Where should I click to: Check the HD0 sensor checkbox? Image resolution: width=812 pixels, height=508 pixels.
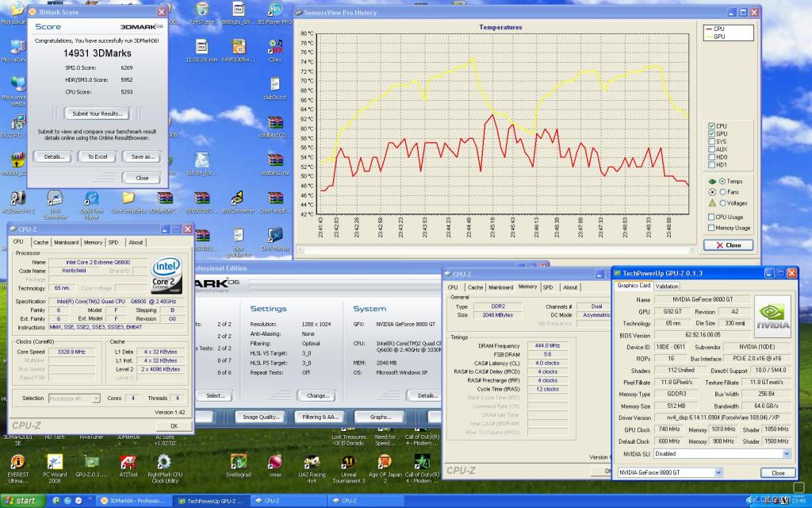[x=711, y=157]
